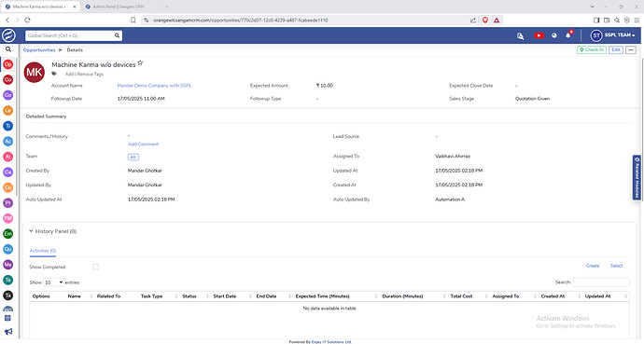Toggle the Show Completed checkbox

96,267
